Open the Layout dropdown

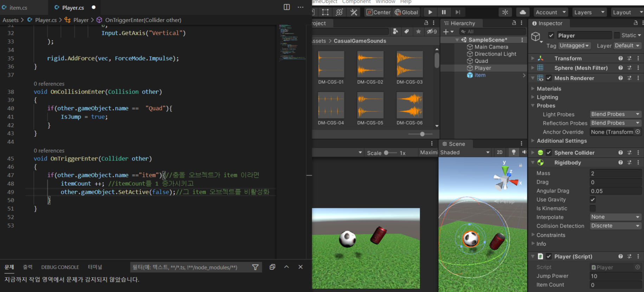click(628, 12)
